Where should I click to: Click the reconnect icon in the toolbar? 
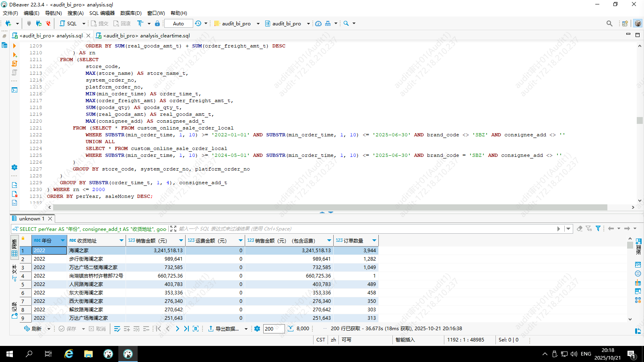(x=39, y=23)
